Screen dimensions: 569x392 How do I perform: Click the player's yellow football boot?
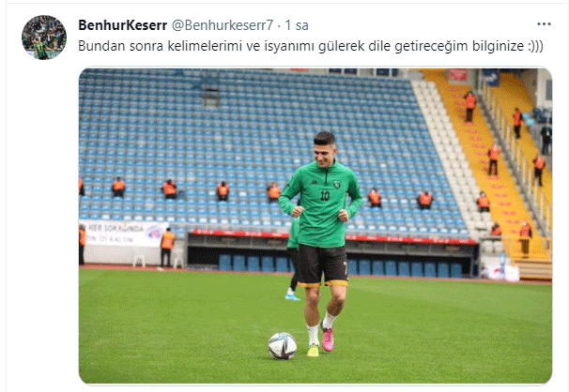pos(314,351)
